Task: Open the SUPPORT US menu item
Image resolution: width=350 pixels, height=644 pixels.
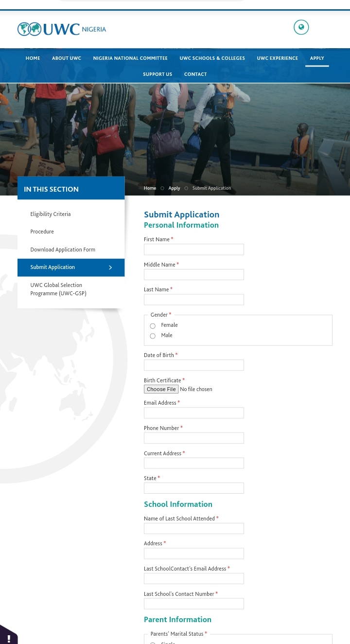Action: pyautogui.click(x=157, y=74)
